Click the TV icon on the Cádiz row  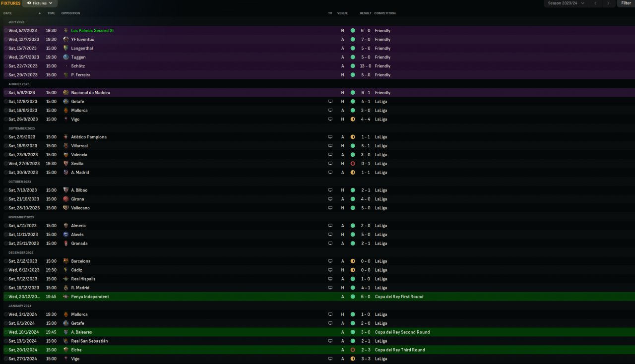pyautogui.click(x=330, y=270)
